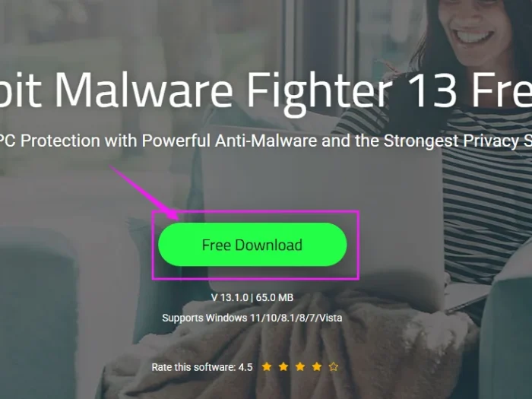Click 'Supports Windows 11/10/8.1/8/7/Vista' text
The image size is (532, 399).
[252, 318]
